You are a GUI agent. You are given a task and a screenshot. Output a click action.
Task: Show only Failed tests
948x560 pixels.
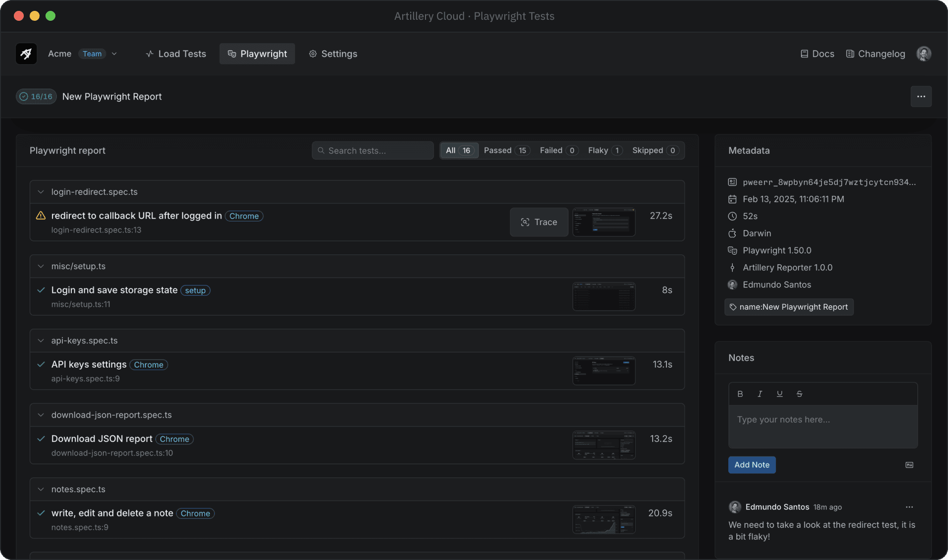[x=558, y=150]
